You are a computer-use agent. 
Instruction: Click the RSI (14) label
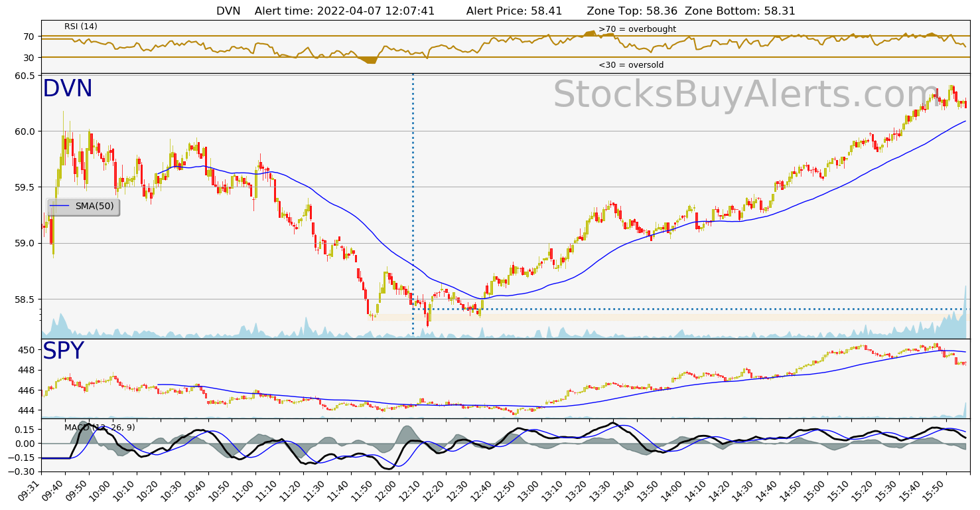pyautogui.click(x=81, y=27)
